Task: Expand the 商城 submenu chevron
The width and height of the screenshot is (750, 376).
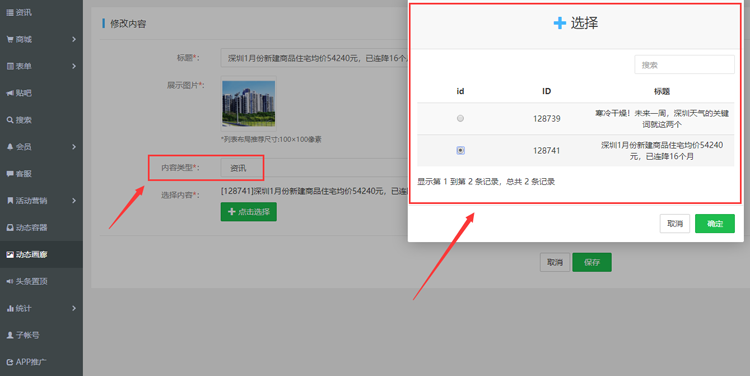Action: (74, 39)
